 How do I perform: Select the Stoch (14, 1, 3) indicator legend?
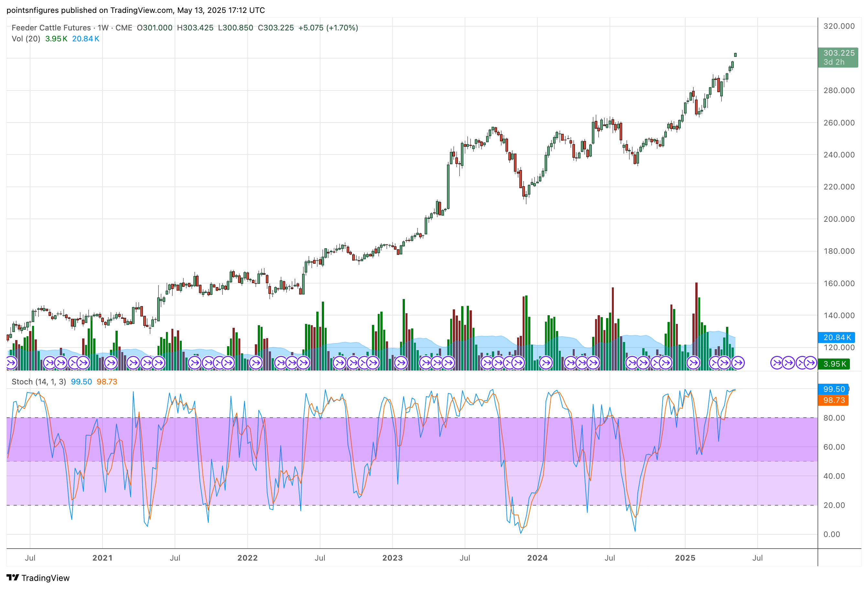[x=38, y=381]
